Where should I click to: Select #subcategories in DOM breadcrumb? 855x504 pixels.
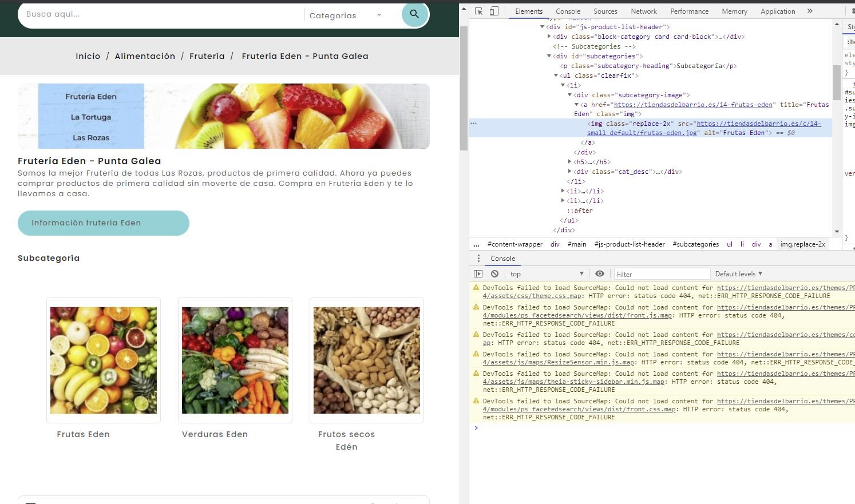pos(696,244)
